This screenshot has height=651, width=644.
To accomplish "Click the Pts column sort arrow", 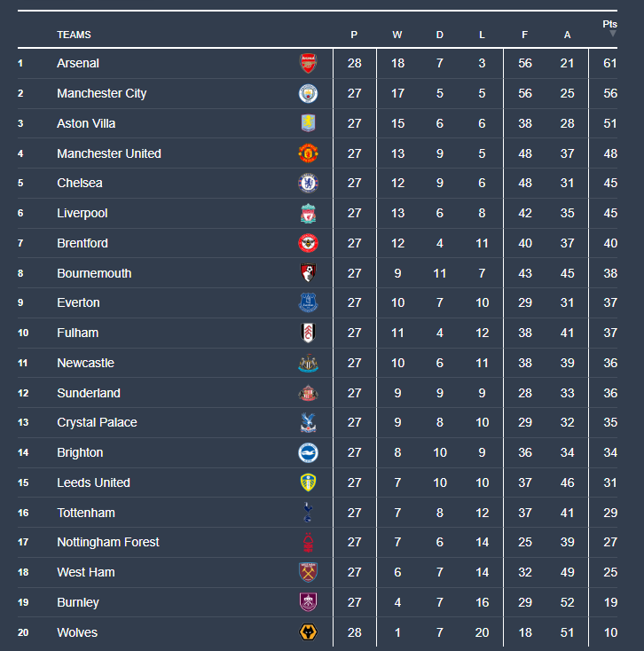I will pos(612,34).
